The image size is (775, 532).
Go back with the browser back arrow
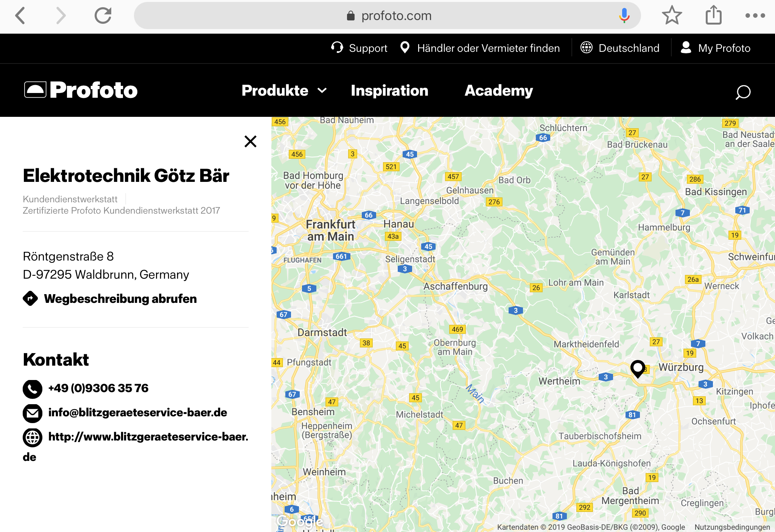tap(20, 16)
